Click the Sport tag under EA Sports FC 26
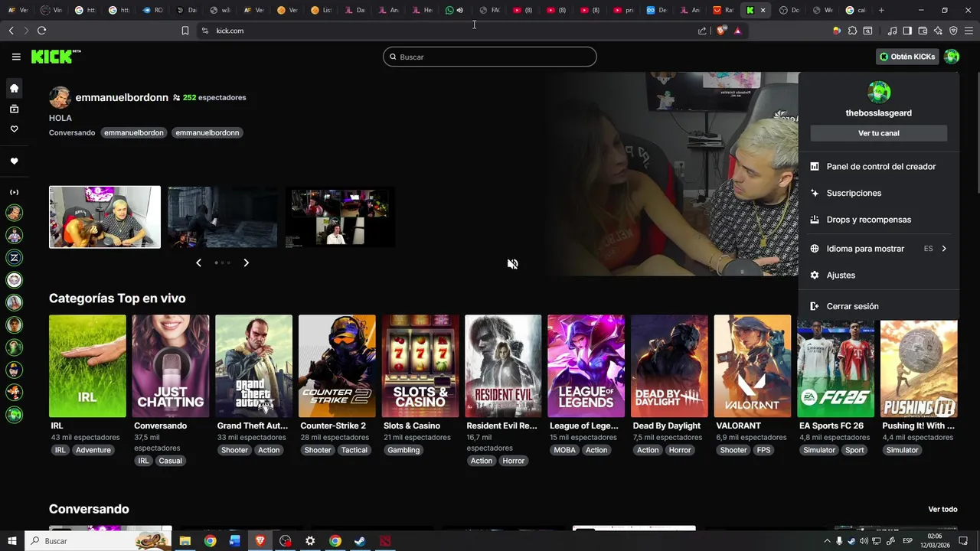 coord(854,450)
